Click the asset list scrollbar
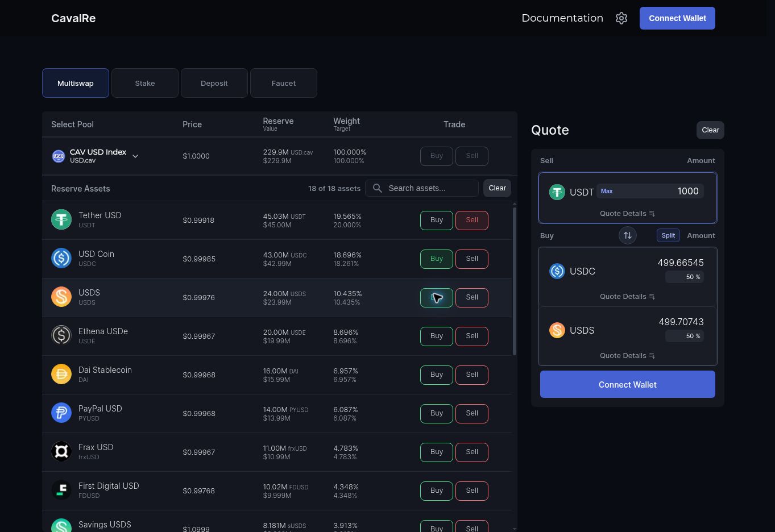Screen dimensions: 775x532 515,281
